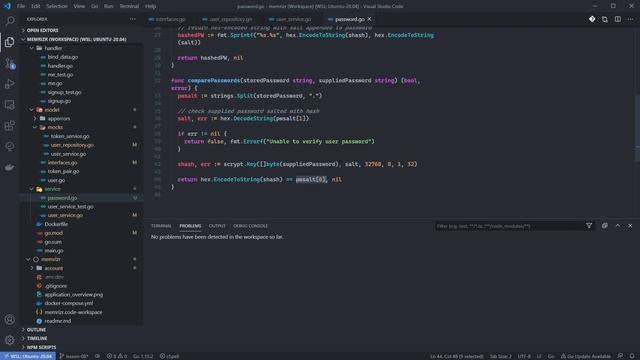Click UTF-8 encoding in status bar
This screenshot has height=360, width=640.
[x=524, y=356]
